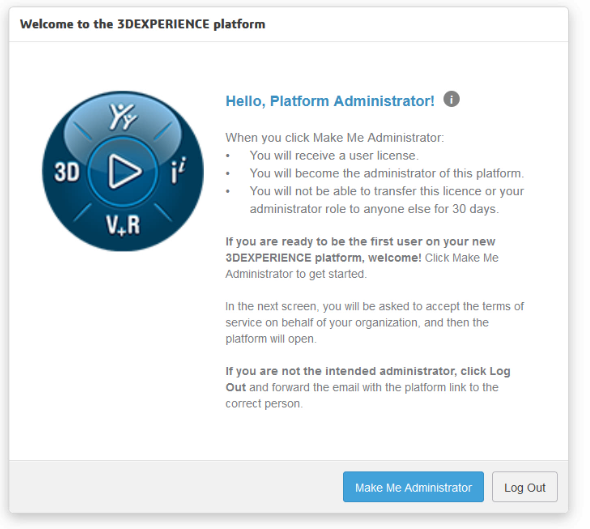
Task: Open the info icon beside the greeting
Action: tap(451, 99)
